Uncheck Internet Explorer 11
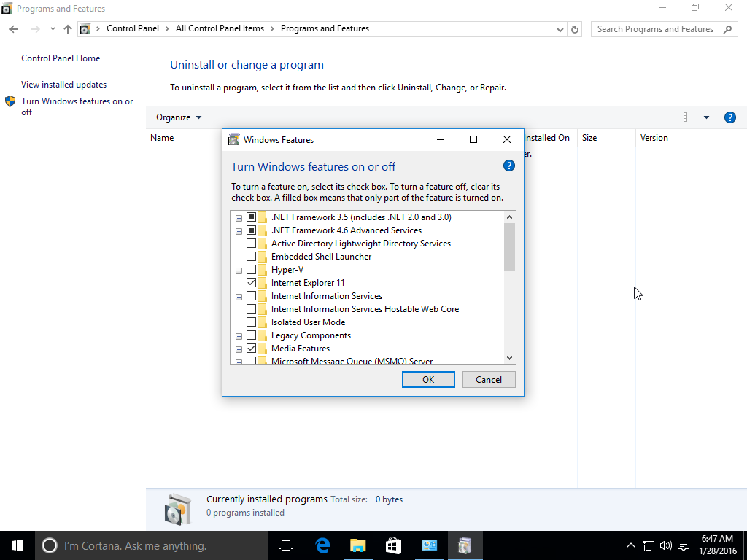Viewport: 747px width, 560px height. pos(251,282)
